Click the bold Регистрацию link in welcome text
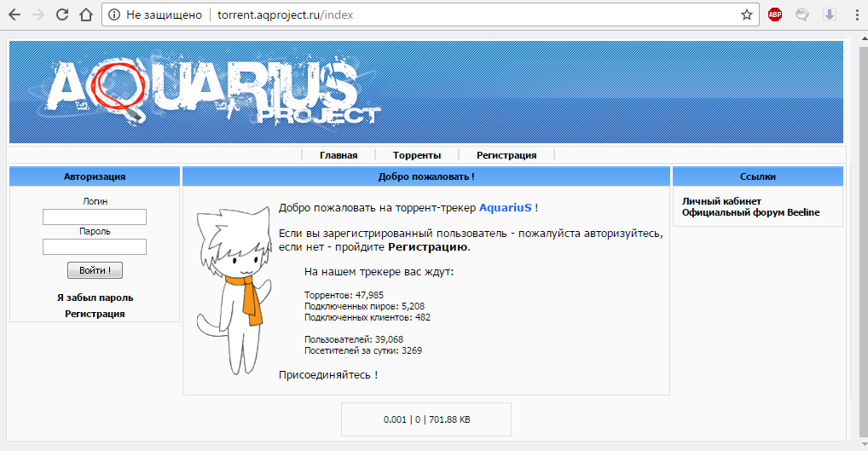The width and height of the screenshot is (868, 451). 428,247
